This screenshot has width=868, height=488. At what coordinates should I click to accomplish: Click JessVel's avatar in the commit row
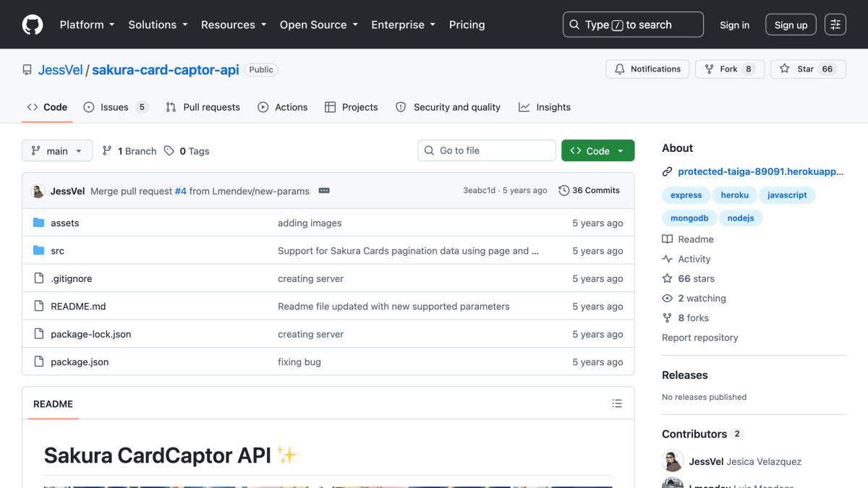[38, 191]
